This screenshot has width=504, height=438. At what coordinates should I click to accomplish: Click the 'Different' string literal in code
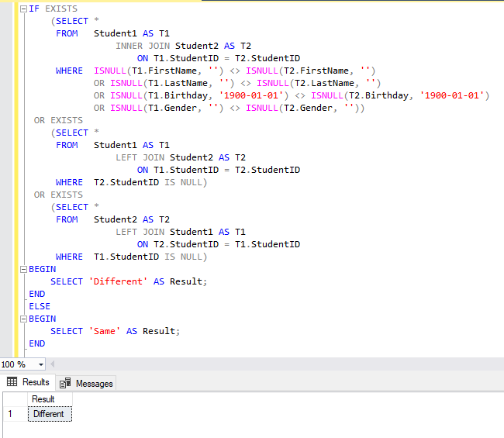[118, 281]
